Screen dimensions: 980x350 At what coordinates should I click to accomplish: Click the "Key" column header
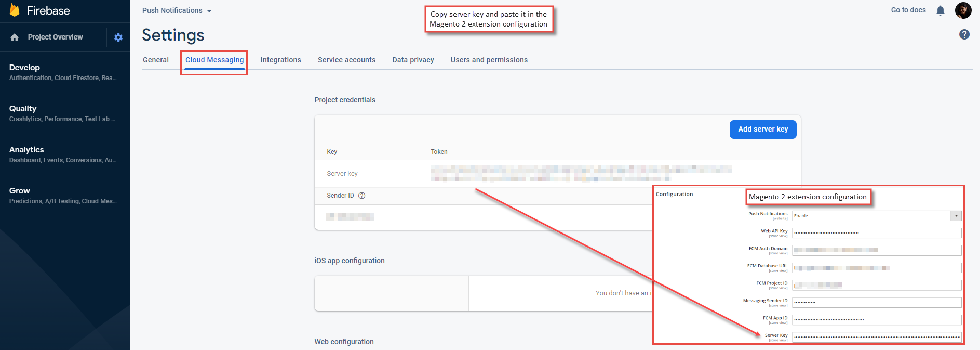click(x=332, y=152)
